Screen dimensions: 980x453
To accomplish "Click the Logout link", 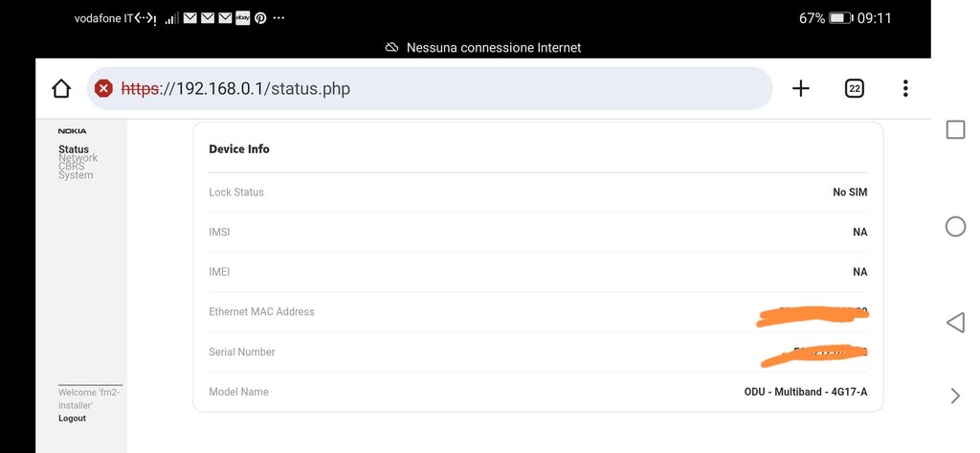I will pyautogui.click(x=72, y=419).
